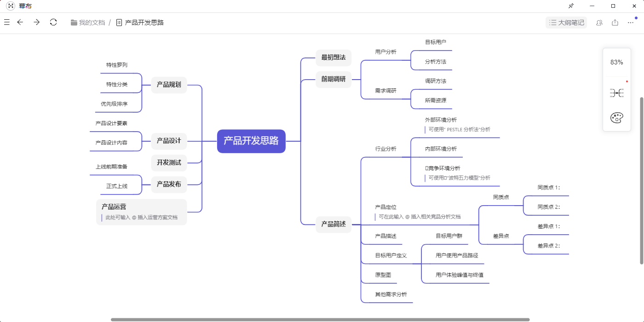Open the mind map layout structure icon
This screenshot has width=644, height=322.
[x=616, y=93]
